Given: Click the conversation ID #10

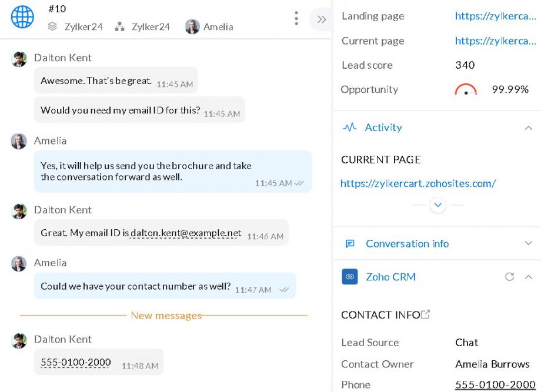Looking at the screenshot, I should pos(57,9).
